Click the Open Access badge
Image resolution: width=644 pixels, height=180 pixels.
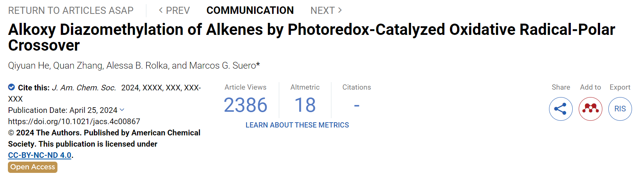point(33,167)
